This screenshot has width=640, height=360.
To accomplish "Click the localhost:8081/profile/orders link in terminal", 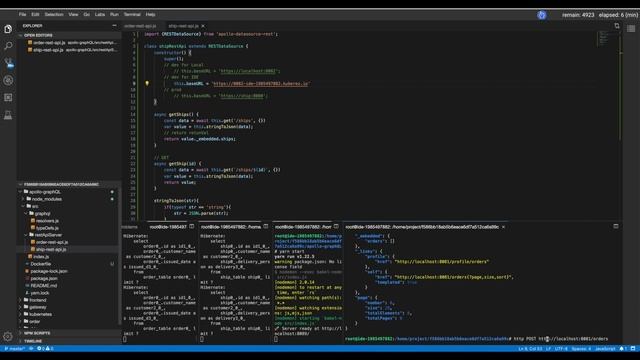I will pyautogui.click(x=442, y=261).
